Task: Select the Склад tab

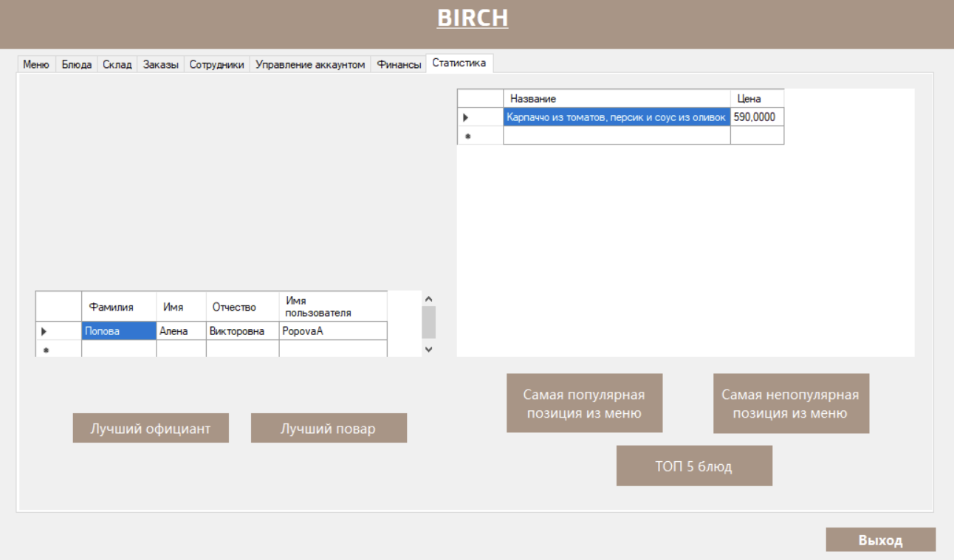Action: 117,64
